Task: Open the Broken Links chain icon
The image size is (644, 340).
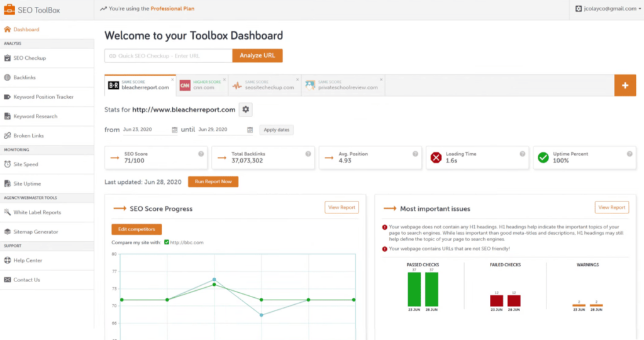Action: pos(8,135)
